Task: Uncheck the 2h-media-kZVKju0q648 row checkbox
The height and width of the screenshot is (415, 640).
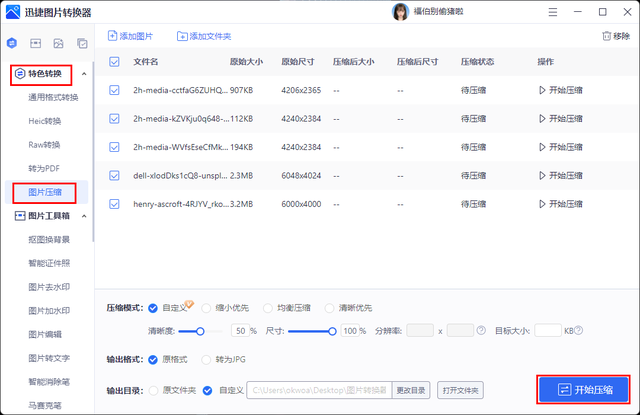Action: tap(114, 119)
